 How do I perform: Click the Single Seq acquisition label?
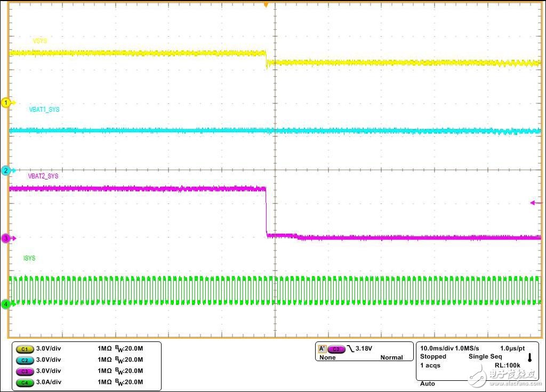[485, 356]
